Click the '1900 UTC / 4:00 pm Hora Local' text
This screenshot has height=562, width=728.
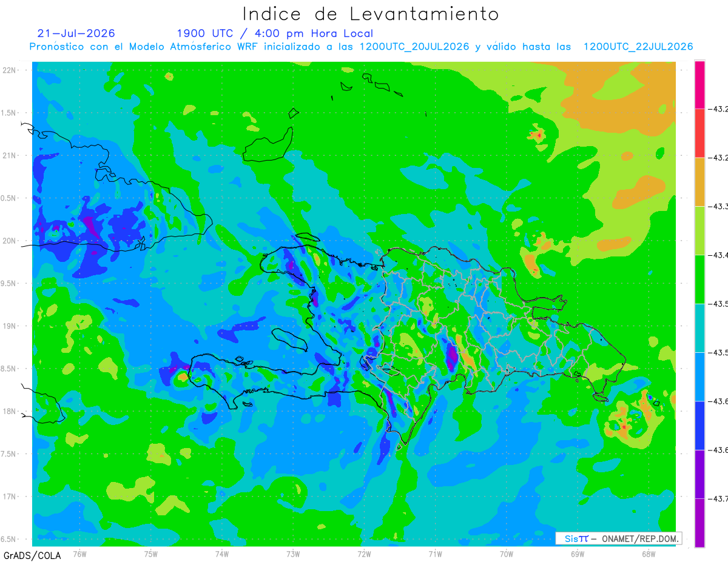[x=275, y=34]
